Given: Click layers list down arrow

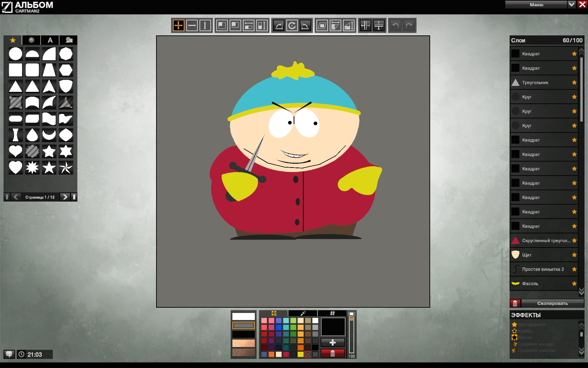Looking at the screenshot, I should point(582,291).
